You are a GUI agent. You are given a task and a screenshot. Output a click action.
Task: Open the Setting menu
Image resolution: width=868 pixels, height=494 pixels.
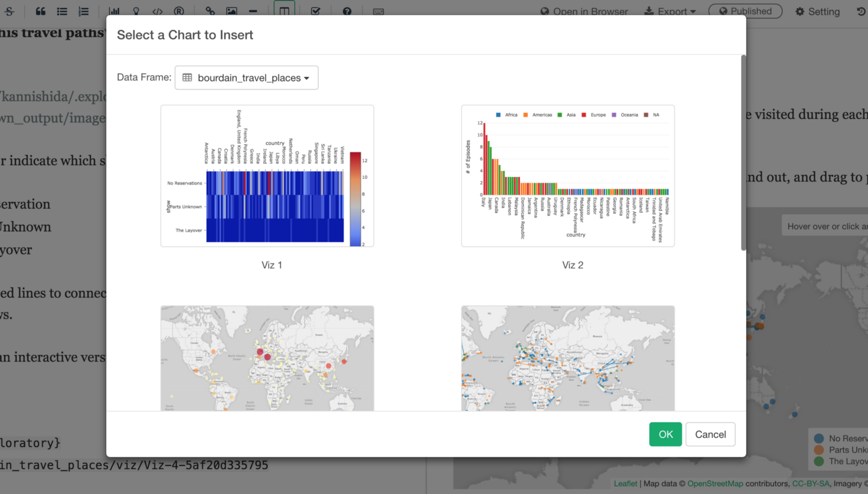pyautogui.click(x=818, y=11)
